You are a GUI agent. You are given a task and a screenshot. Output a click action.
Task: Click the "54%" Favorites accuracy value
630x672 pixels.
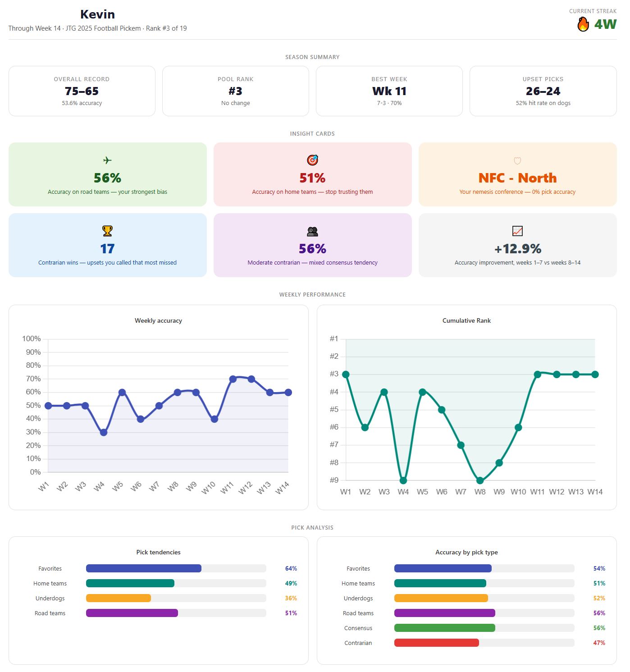[599, 569]
